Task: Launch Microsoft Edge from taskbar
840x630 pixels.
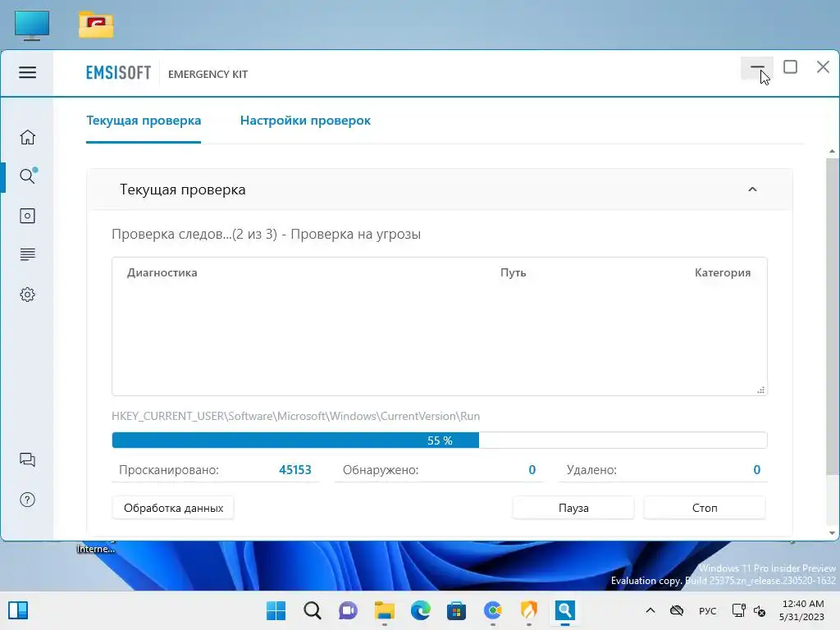Action: [x=421, y=610]
